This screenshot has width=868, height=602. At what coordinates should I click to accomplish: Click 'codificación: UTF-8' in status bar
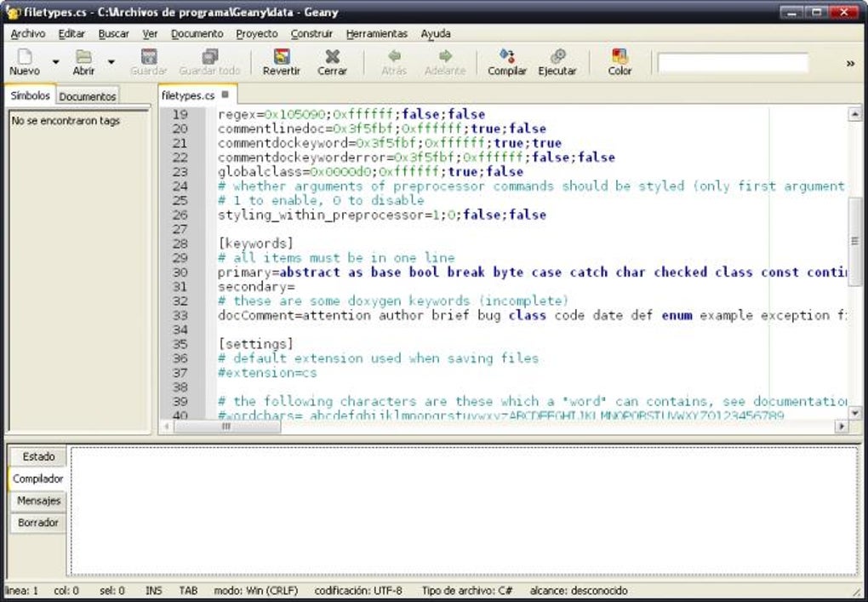[x=358, y=591]
